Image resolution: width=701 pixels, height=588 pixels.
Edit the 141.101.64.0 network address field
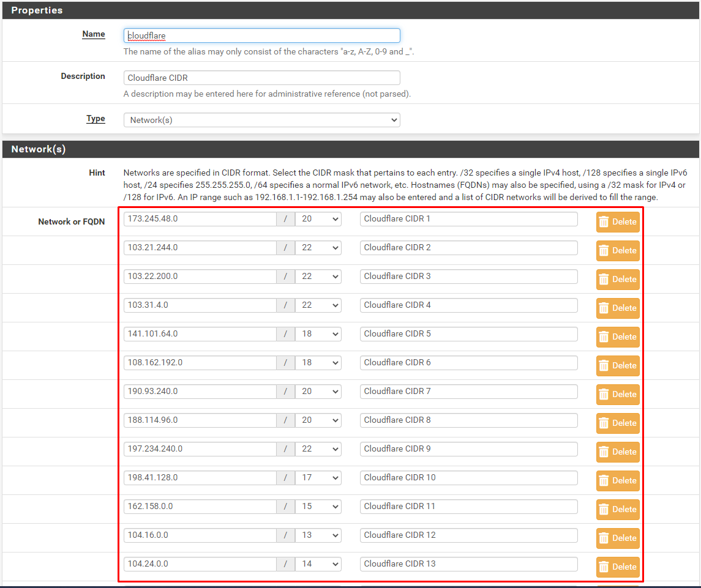[x=200, y=334]
